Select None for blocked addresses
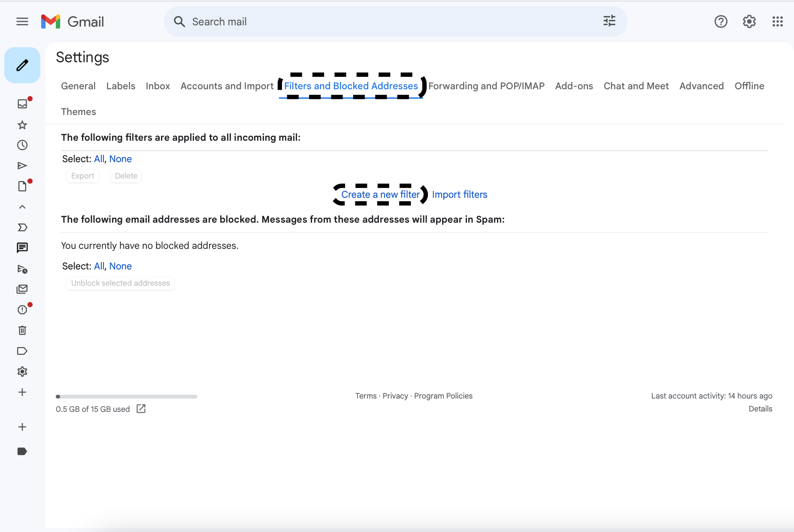The width and height of the screenshot is (794, 532). (121, 266)
